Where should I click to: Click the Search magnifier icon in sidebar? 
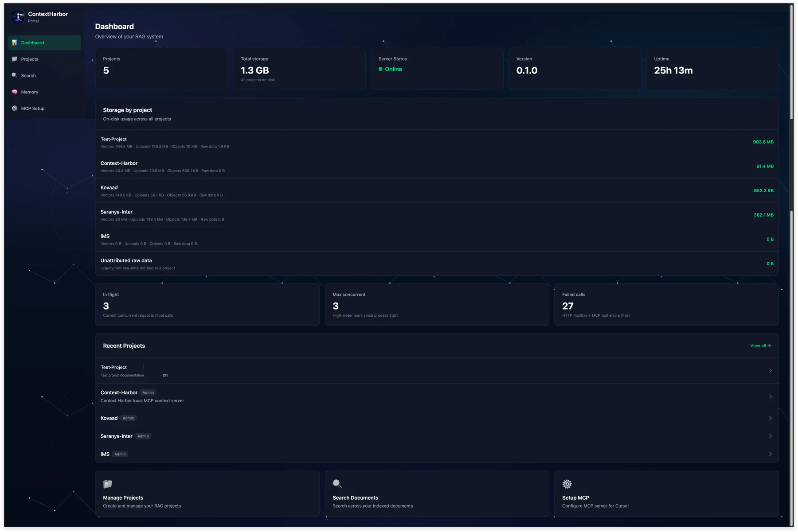coord(15,75)
